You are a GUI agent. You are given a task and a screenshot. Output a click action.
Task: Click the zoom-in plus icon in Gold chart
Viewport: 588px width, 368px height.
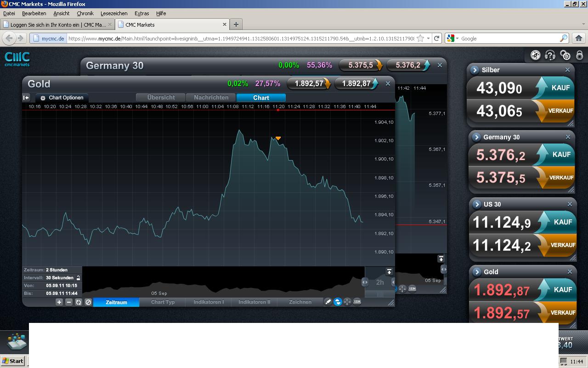tap(59, 302)
